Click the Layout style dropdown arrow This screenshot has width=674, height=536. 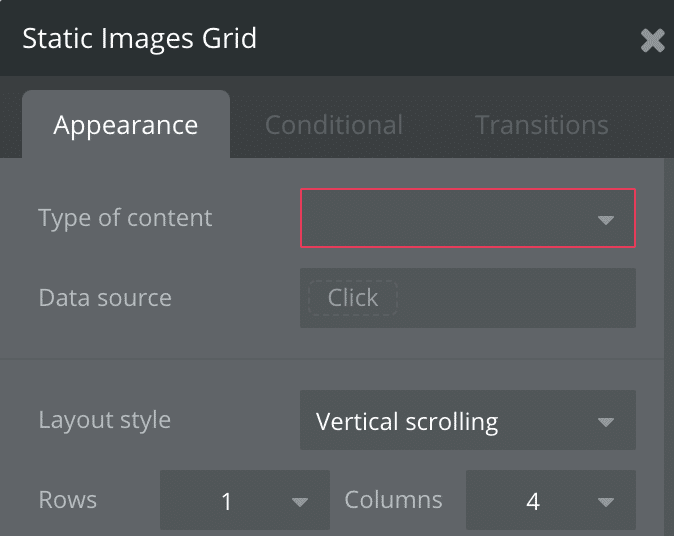click(605, 422)
